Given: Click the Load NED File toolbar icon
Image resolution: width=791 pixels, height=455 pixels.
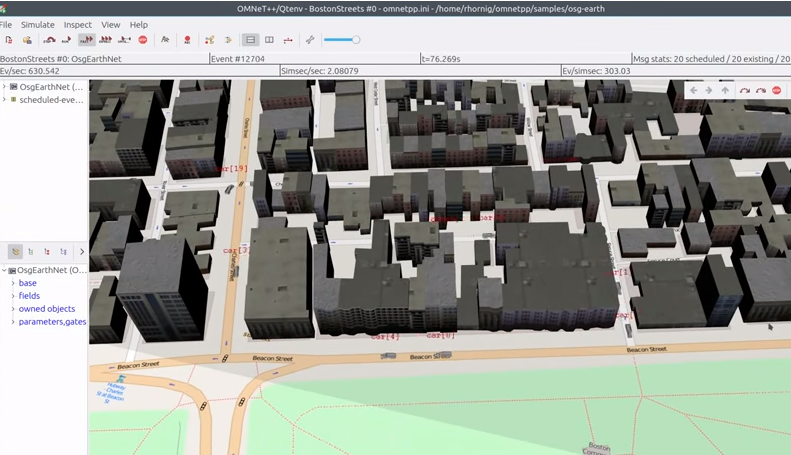Looking at the screenshot, I should pyautogui.click(x=27, y=40).
